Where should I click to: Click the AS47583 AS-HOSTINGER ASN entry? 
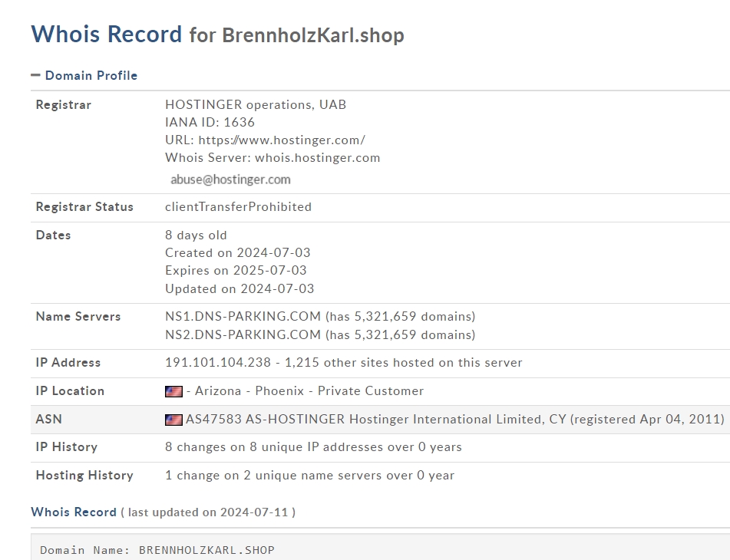click(455, 420)
